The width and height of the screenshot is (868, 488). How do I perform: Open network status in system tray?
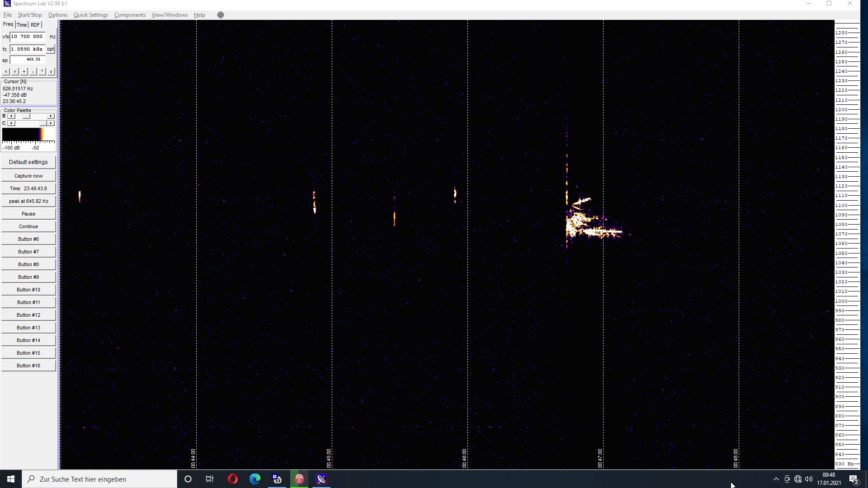click(x=798, y=479)
